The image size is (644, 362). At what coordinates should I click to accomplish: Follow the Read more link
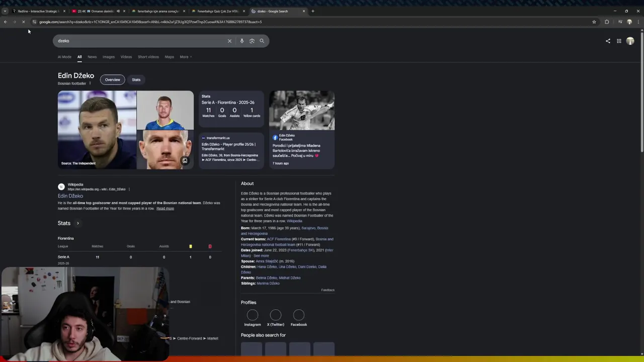coord(165,208)
